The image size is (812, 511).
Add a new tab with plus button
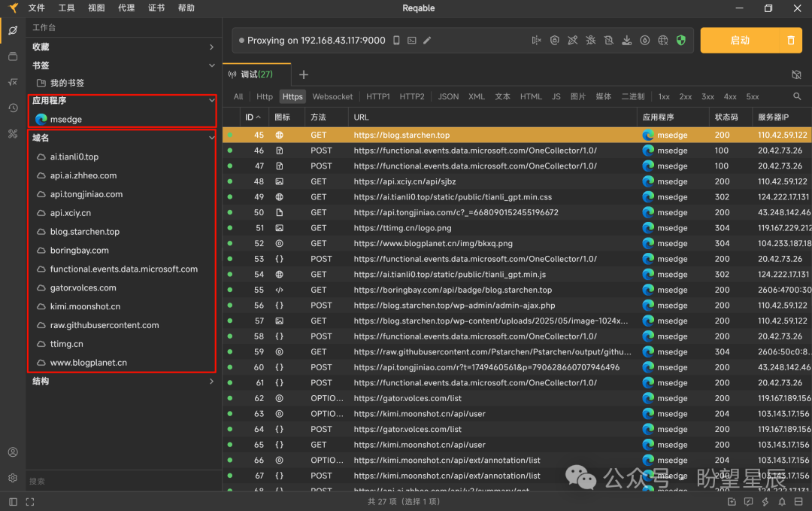tap(304, 75)
